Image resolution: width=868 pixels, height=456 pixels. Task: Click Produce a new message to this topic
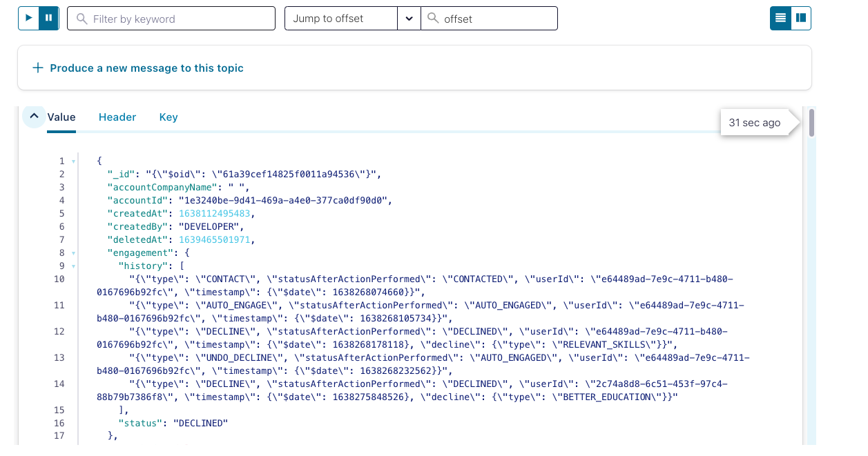146,68
